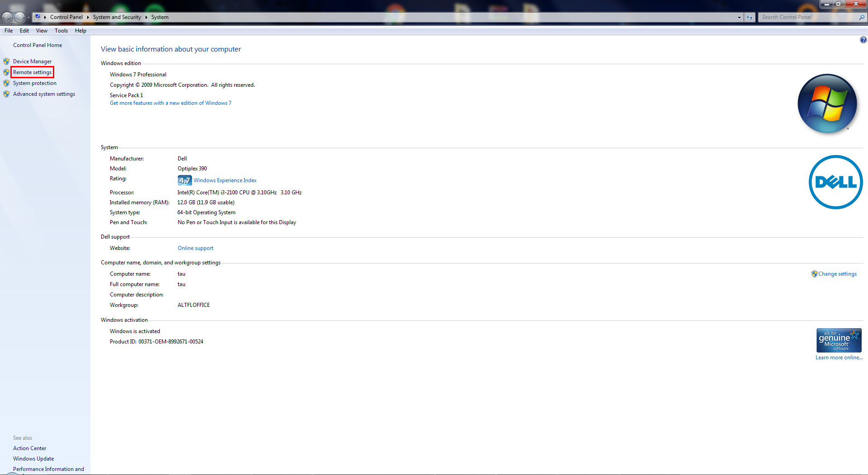Open the address bar history dropdown
The image size is (868, 475).
pos(739,17)
